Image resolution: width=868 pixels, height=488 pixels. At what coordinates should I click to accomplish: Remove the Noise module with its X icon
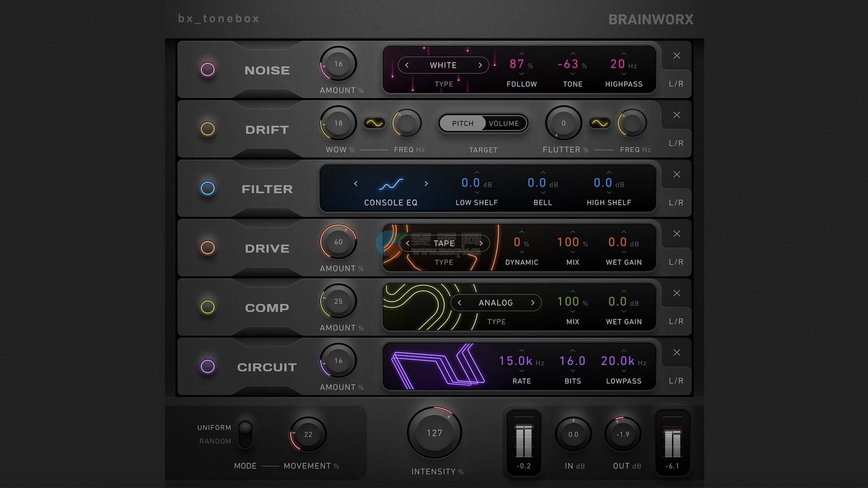point(676,56)
